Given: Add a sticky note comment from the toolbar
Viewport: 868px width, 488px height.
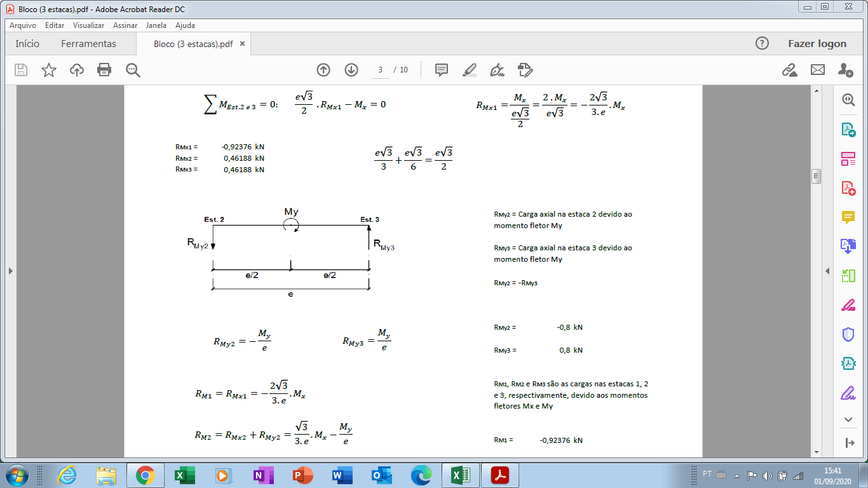Looking at the screenshot, I should [x=442, y=70].
